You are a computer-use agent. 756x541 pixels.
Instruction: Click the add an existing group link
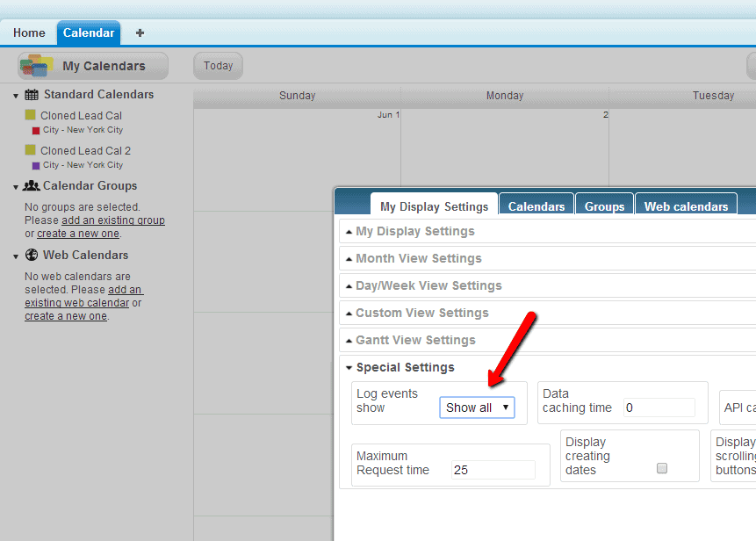112,220
